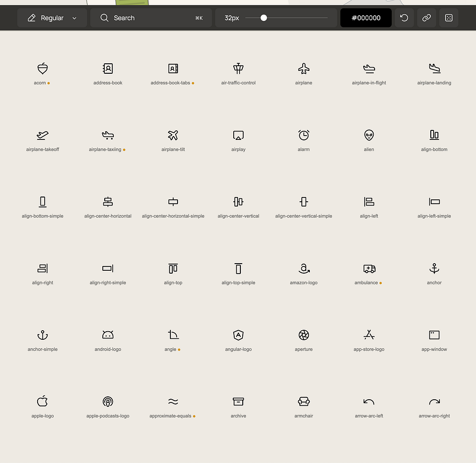Open the Regular weight dropdown
The image size is (476, 463).
click(x=52, y=18)
